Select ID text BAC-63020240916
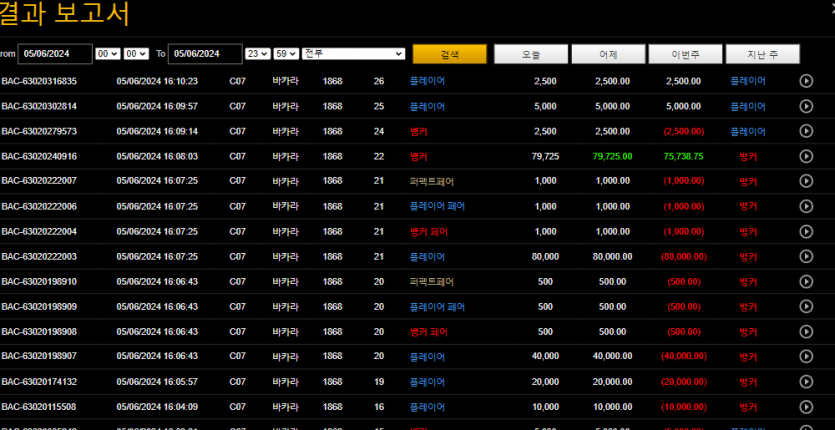The image size is (835, 430). point(39,157)
